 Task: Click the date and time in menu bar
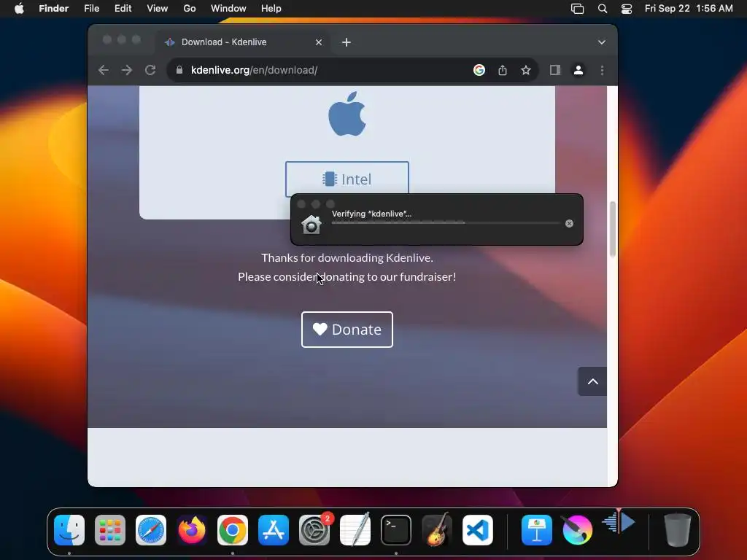pyautogui.click(x=689, y=9)
